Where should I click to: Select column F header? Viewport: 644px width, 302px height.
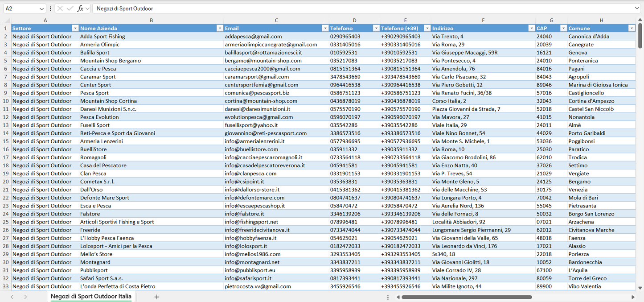(483, 21)
